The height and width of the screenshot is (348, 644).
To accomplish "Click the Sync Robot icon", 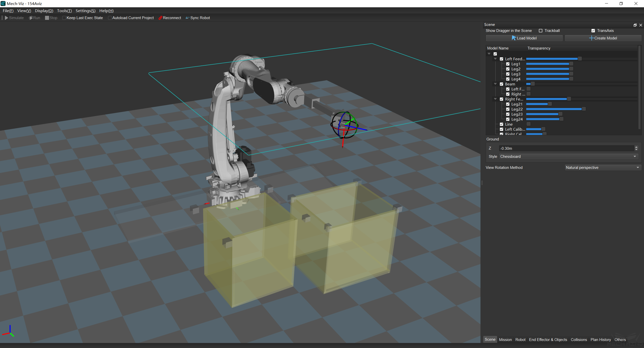I will pyautogui.click(x=188, y=18).
